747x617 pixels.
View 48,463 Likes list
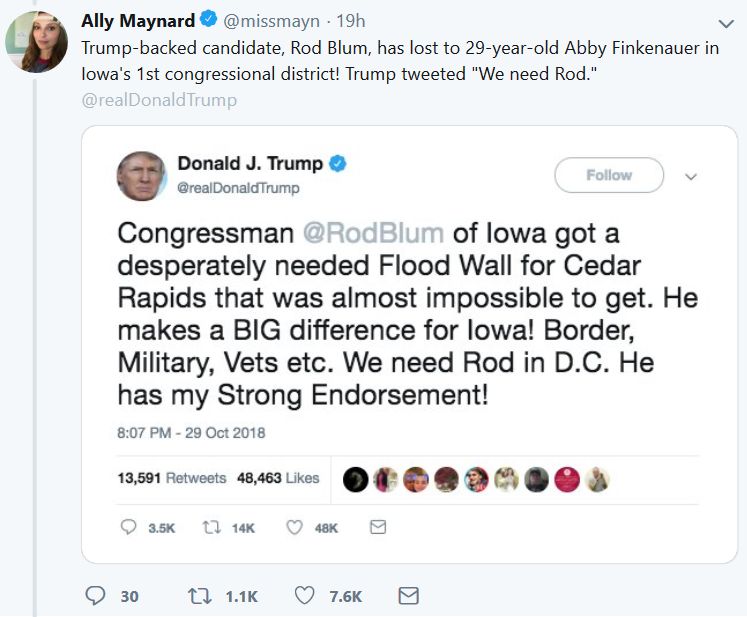point(278,478)
